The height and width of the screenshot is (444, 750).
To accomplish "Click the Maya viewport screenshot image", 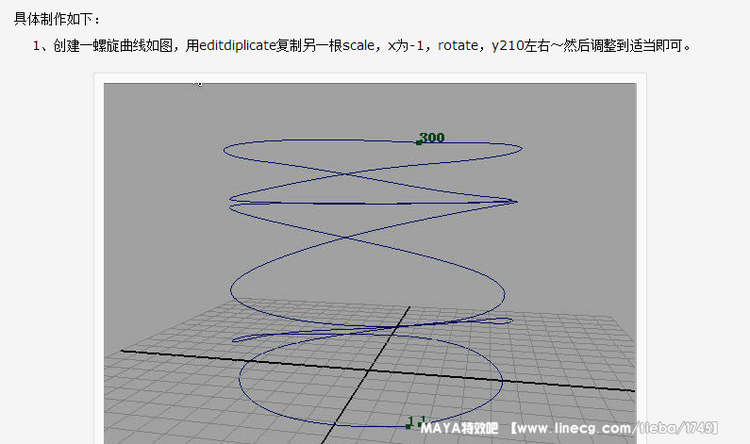I will [x=370, y=260].
